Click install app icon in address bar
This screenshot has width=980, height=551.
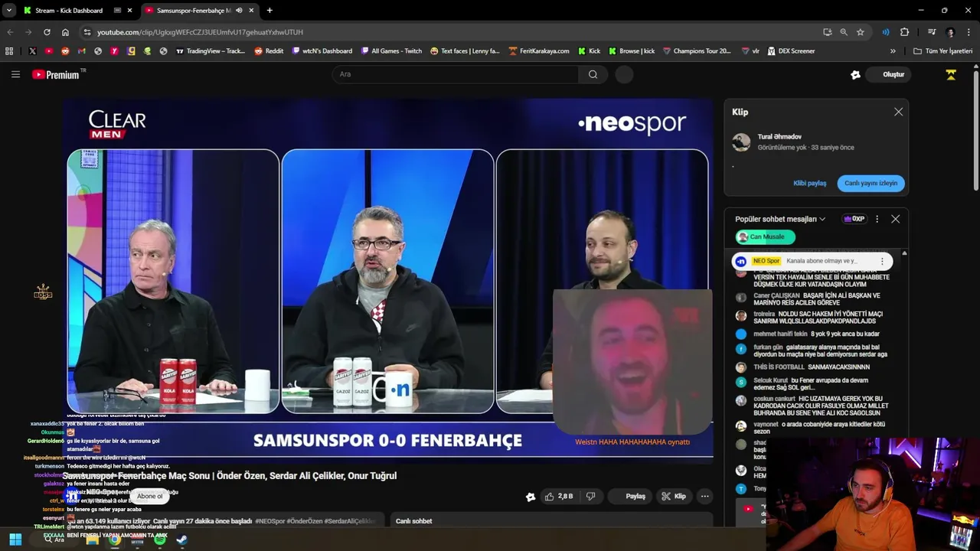pos(827,32)
